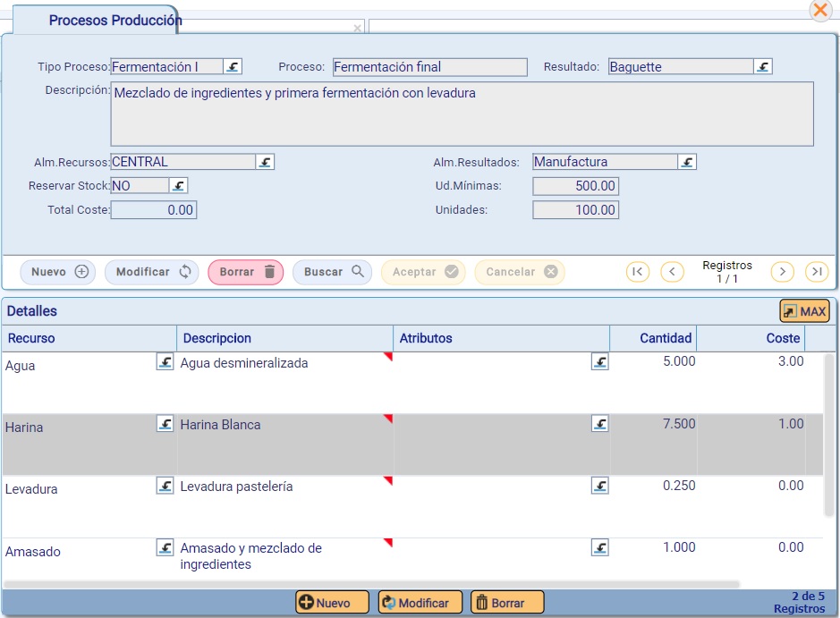
Task: Click the red note marker on Harina Blanca
Action: [x=389, y=419]
